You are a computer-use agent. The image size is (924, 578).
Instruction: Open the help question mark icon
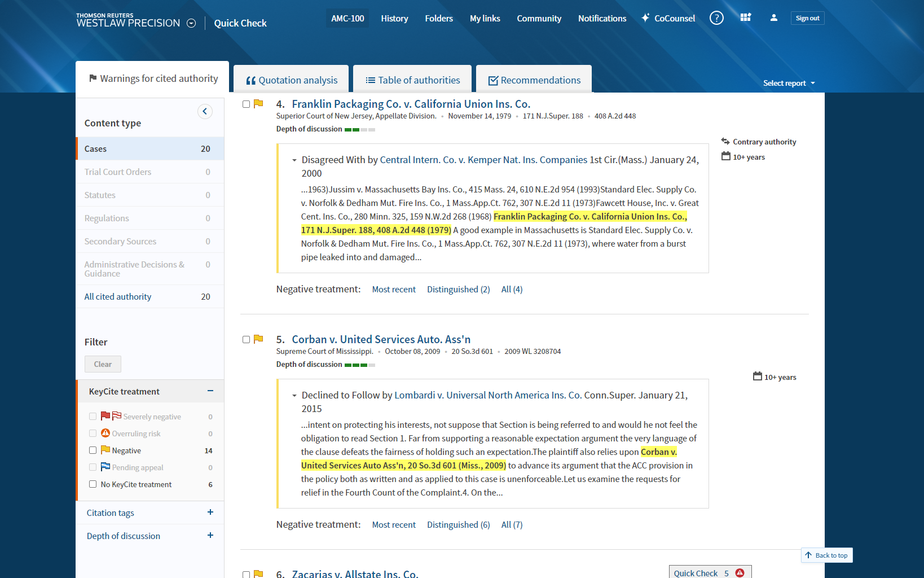pos(716,18)
